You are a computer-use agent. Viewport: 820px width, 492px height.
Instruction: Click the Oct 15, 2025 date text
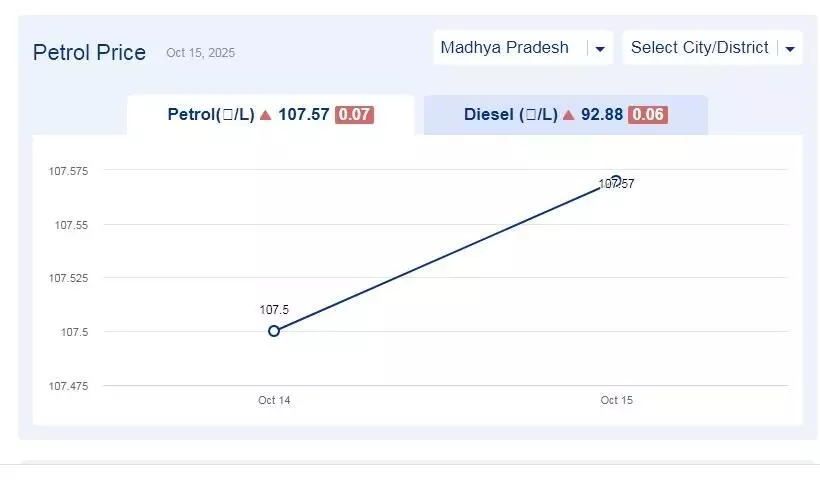click(x=201, y=53)
